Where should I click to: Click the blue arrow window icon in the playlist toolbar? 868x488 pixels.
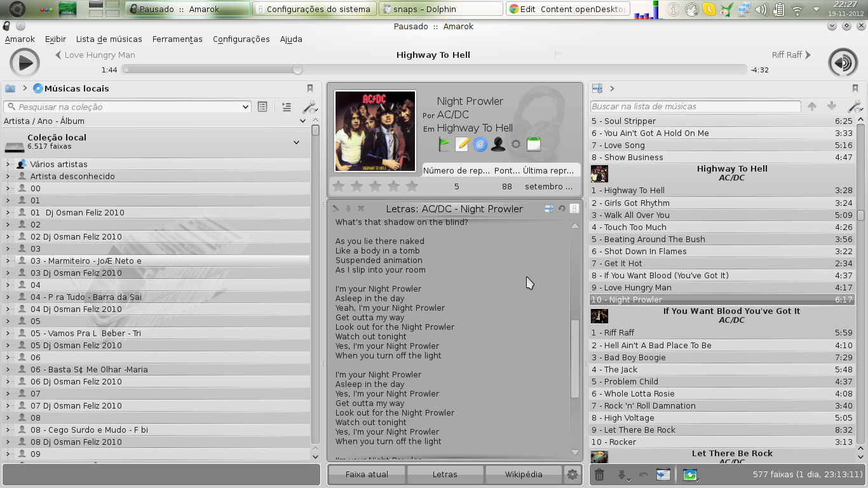pos(663,474)
